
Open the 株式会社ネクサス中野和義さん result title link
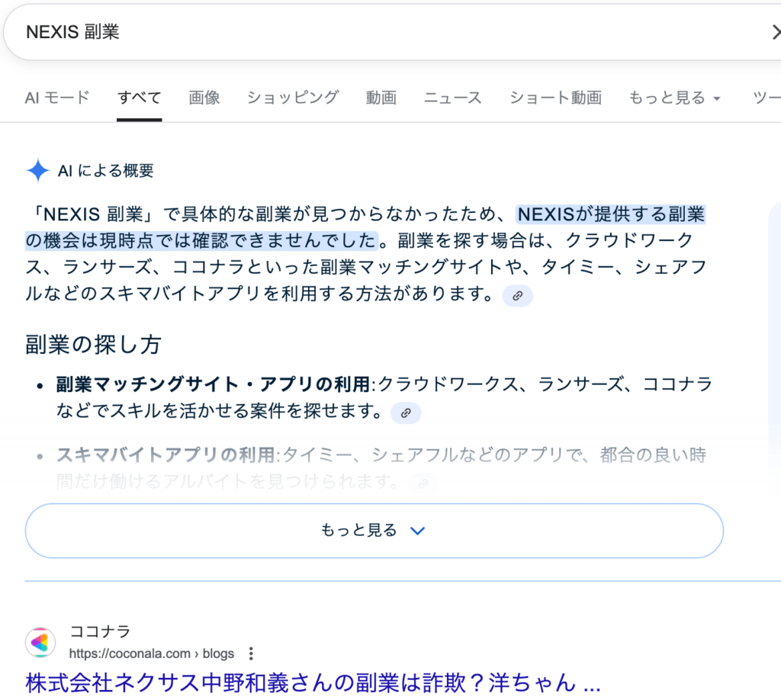pyautogui.click(x=313, y=682)
